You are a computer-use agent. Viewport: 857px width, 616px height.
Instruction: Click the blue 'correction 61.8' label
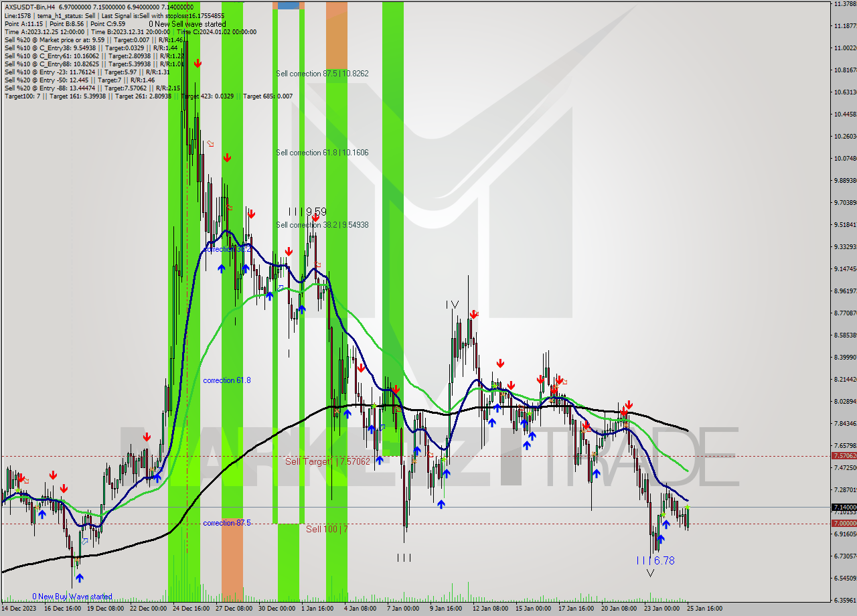click(227, 380)
